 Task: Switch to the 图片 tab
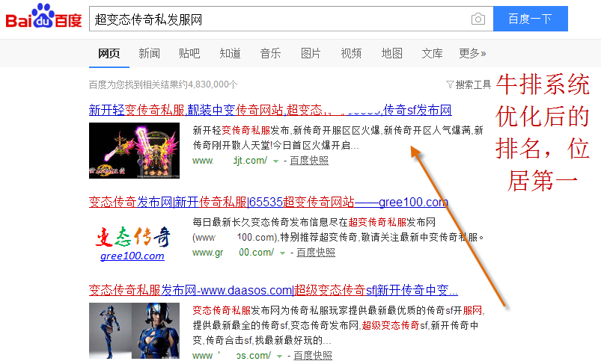click(x=311, y=53)
